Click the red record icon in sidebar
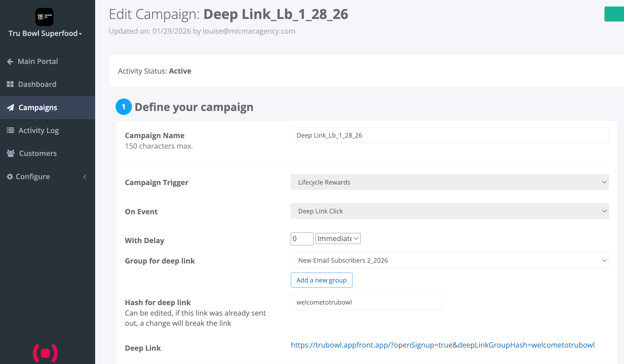 (x=45, y=353)
